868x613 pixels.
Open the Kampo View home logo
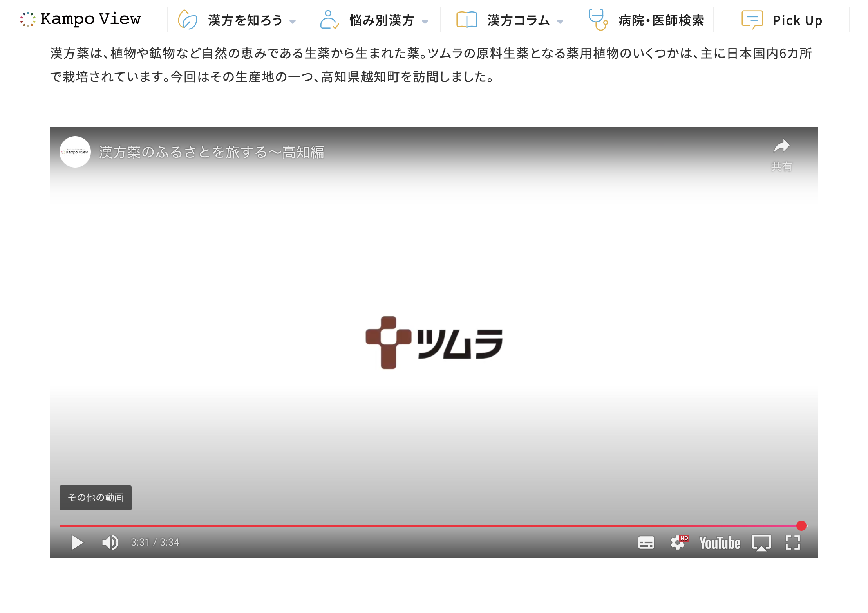pyautogui.click(x=80, y=19)
